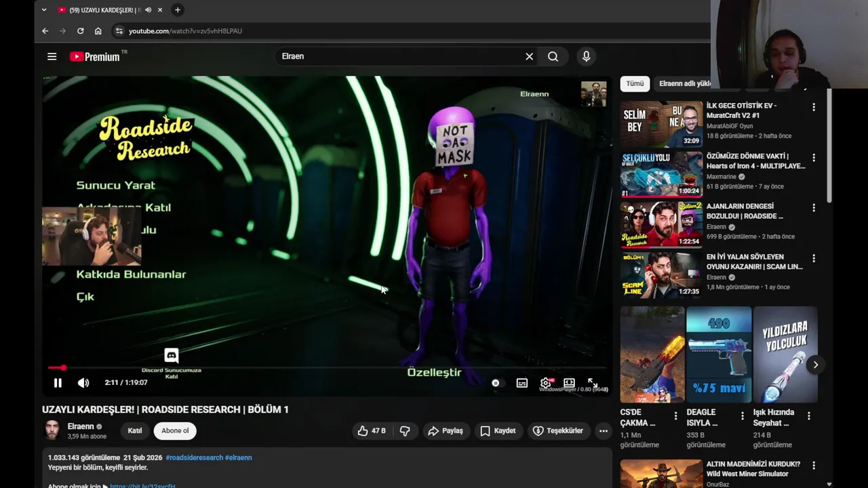Like the video with 47 B likes
Screen dimensions: 868x488
[372, 431]
